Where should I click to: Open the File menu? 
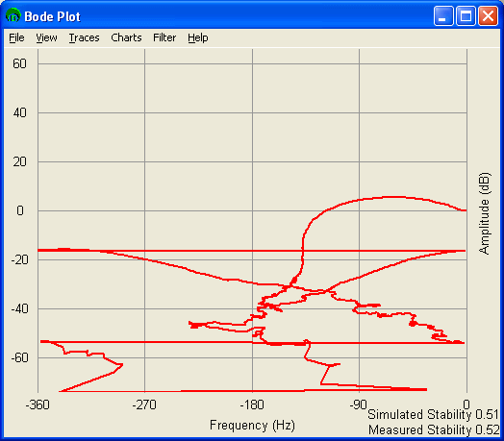16,37
